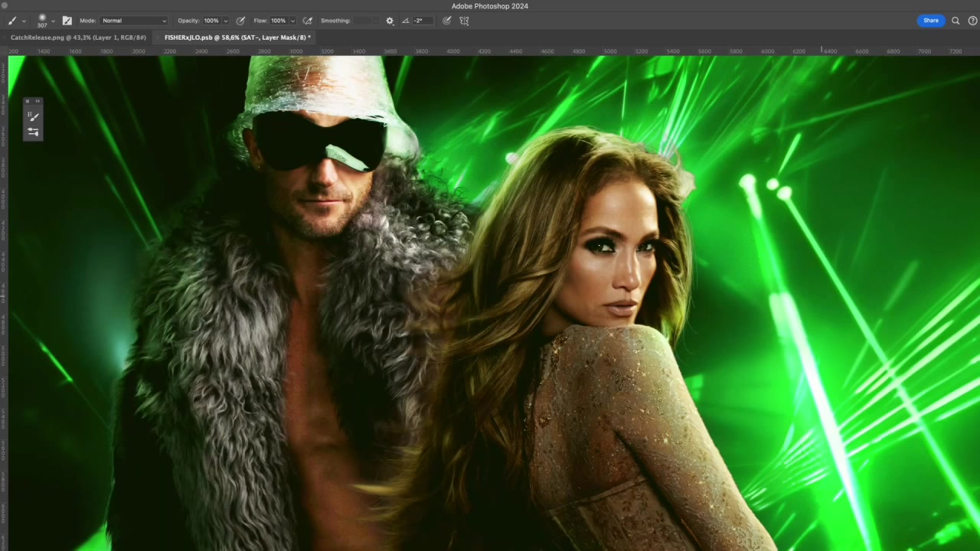Close the CatchRelease.png tab

[5, 37]
